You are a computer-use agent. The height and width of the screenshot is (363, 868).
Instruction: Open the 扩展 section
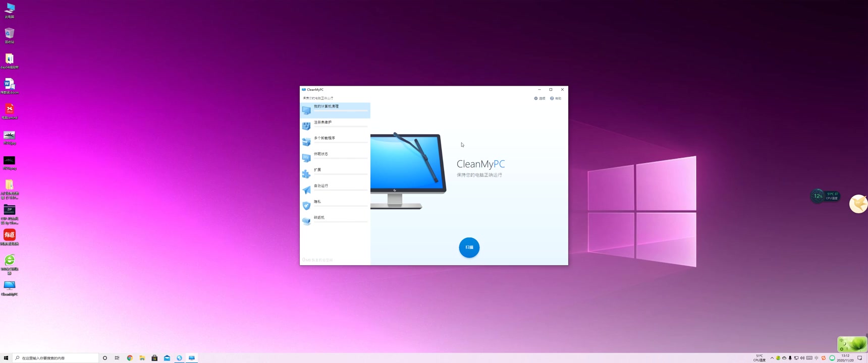click(335, 173)
